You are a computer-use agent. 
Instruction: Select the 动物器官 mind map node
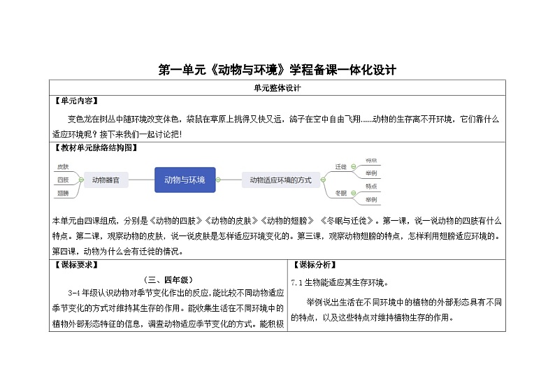pyautogui.click(x=106, y=180)
